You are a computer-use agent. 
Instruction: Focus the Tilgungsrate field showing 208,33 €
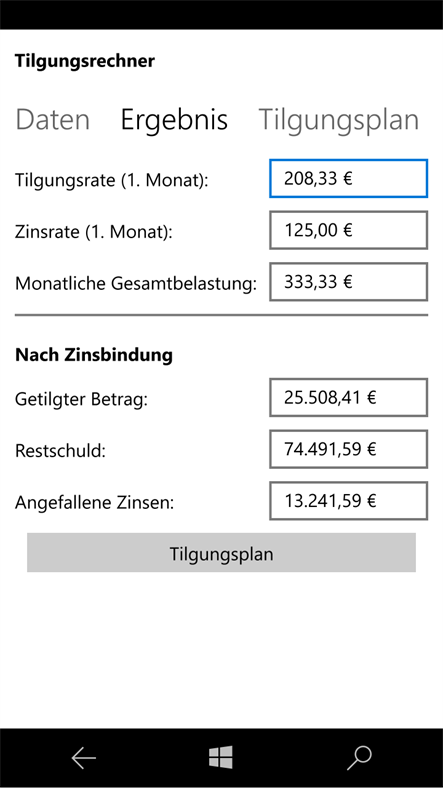tap(349, 178)
